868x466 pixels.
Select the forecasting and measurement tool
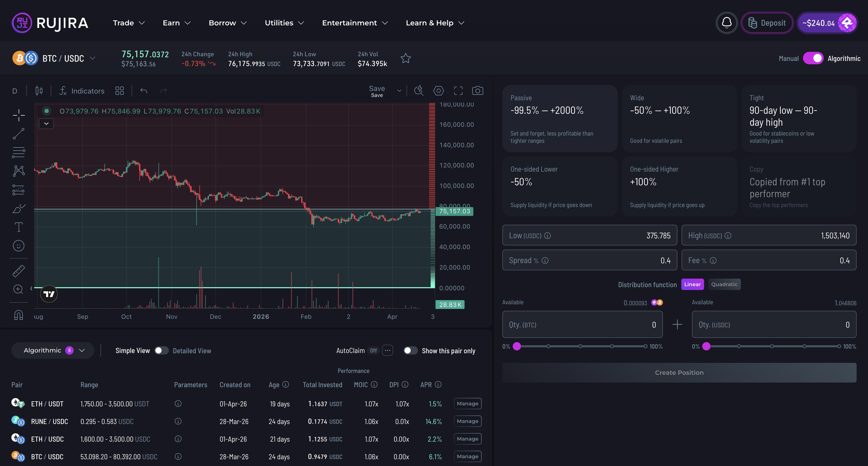[x=19, y=190]
